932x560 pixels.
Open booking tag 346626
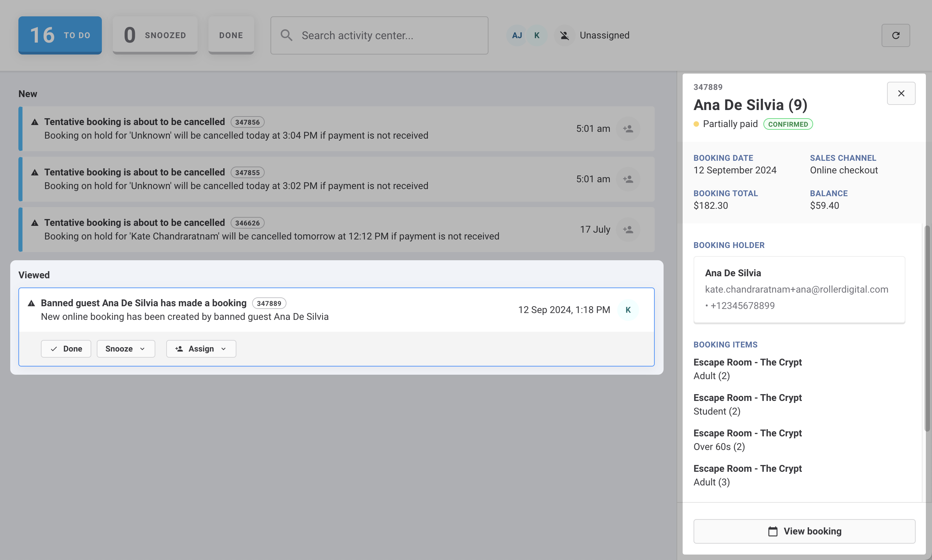(248, 223)
